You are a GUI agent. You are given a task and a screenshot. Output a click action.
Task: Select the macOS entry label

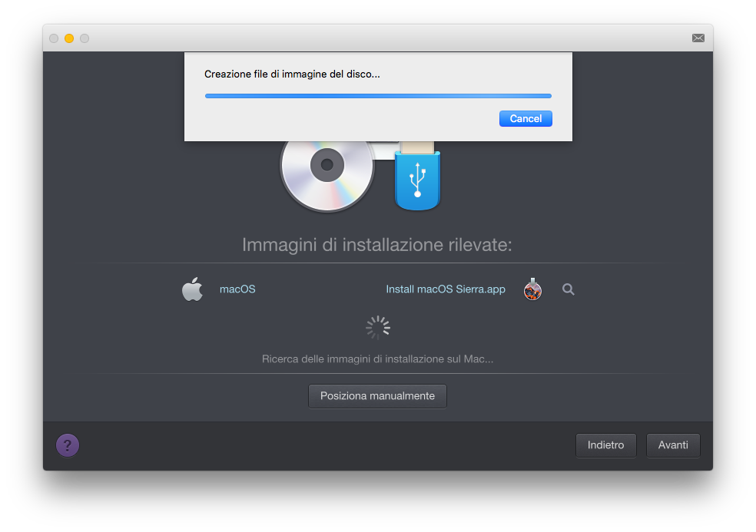237,289
